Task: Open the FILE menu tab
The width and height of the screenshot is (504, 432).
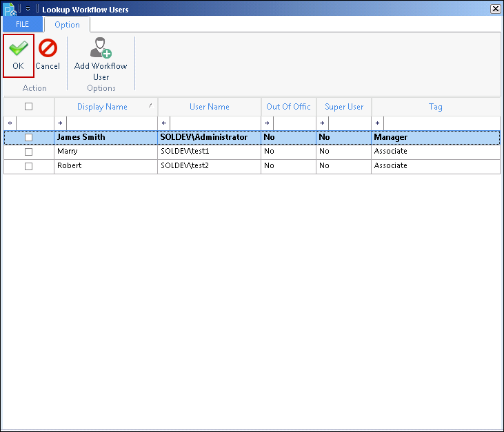Action: (23, 24)
